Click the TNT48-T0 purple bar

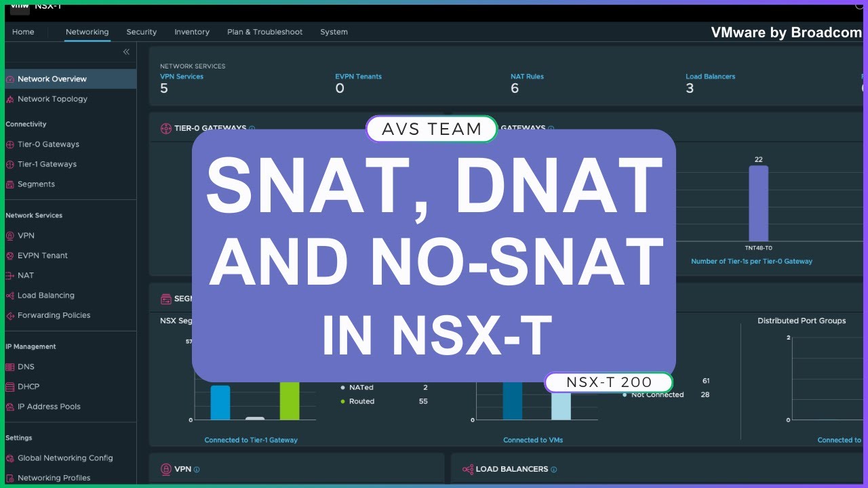pyautogui.click(x=758, y=203)
